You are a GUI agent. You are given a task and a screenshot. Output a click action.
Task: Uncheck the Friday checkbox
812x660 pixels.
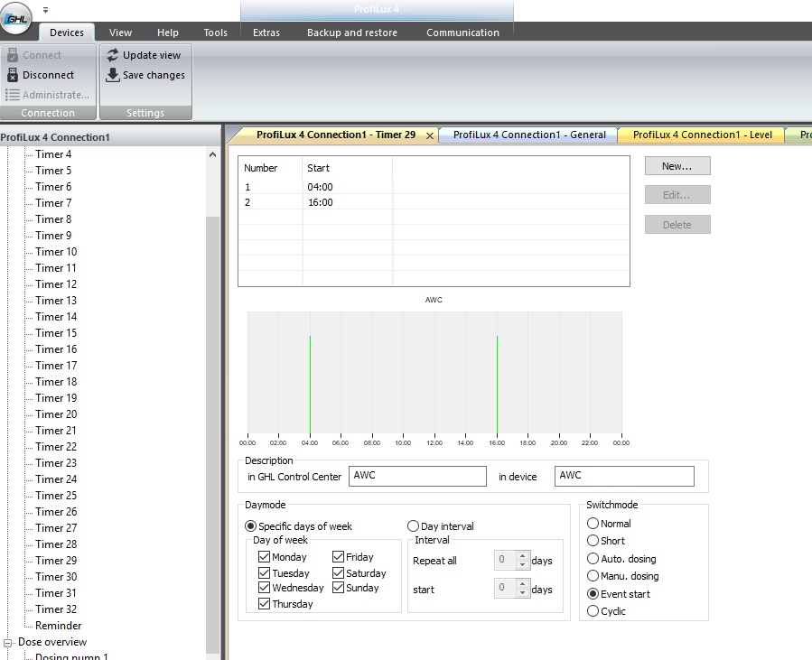[338, 557]
